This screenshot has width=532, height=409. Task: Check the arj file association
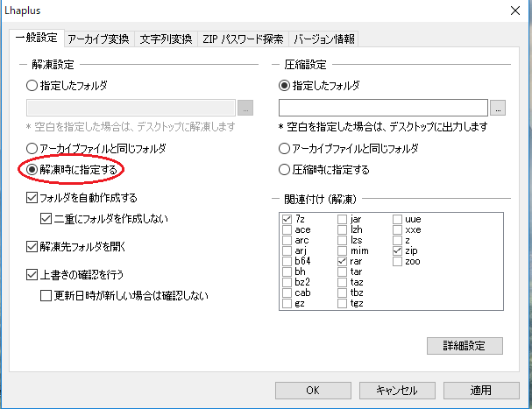(287, 250)
